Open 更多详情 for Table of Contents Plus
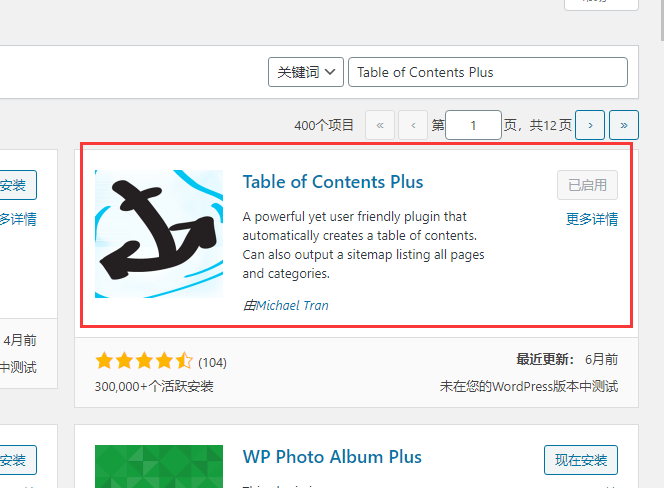664x488 pixels. click(x=591, y=219)
